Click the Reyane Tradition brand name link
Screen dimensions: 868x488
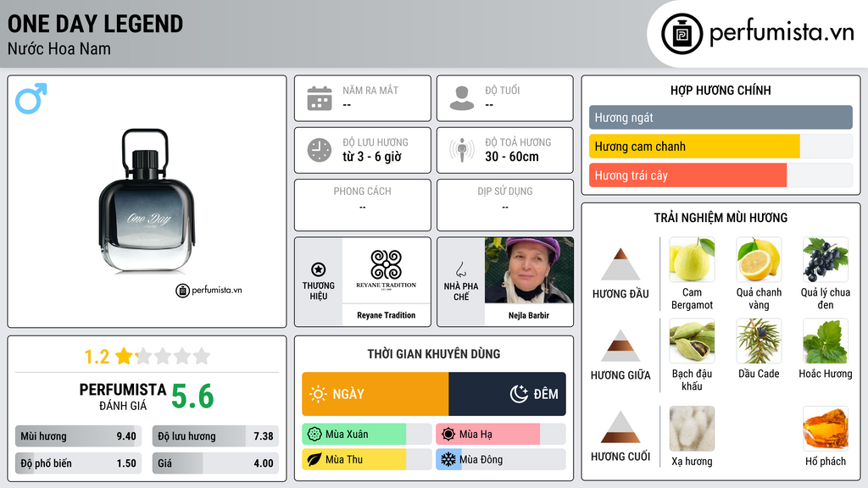click(x=386, y=315)
